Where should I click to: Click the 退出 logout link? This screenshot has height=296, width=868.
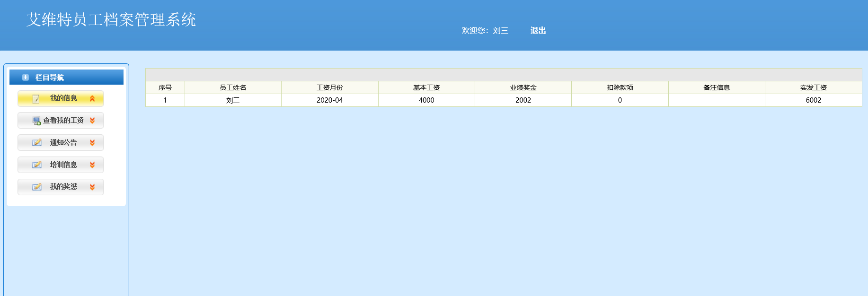pos(538,30)
